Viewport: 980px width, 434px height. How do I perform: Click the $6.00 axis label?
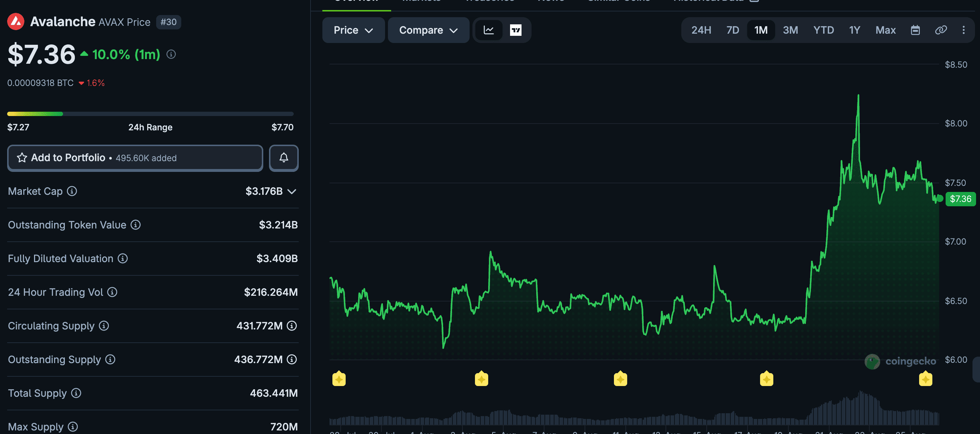pyautogui.click(x=956, y=360)
